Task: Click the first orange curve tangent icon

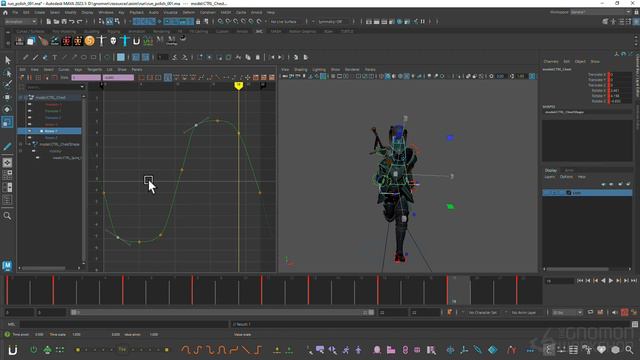Action: 186,350
